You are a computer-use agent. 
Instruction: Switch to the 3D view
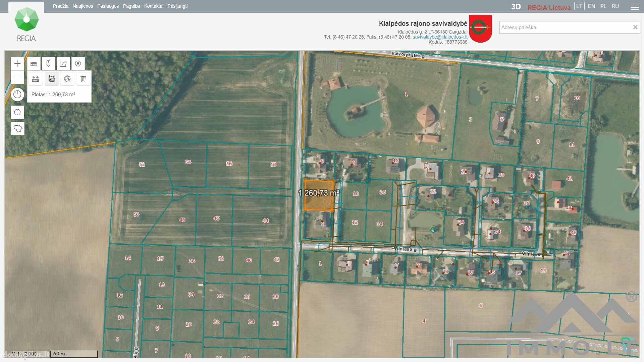tap(516, 7)
